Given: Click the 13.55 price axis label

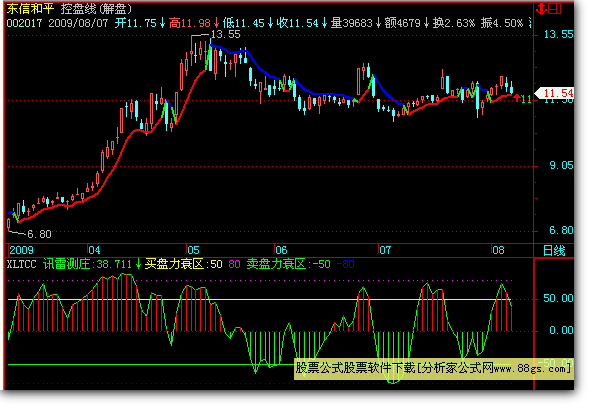Looking at the screenshot, I should 559,35.
